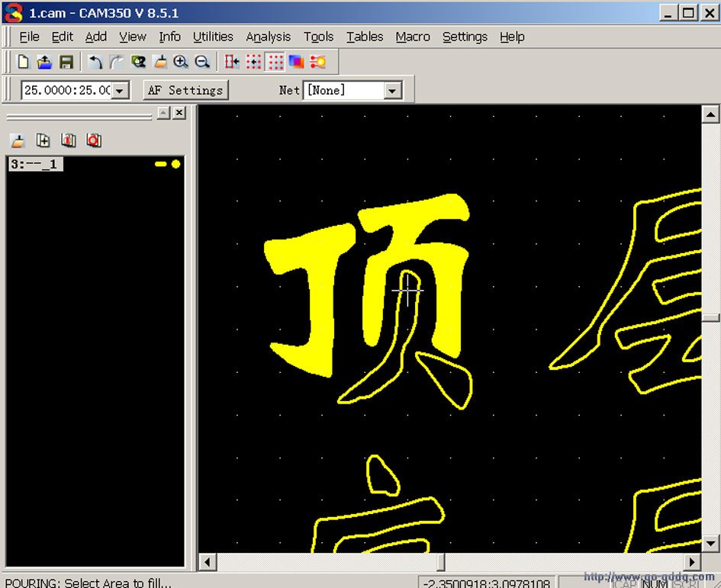The width and height of the screenshot is (721, 588).
Task: Click vertical scrollbar down arrow
Action: click(710, 544)
